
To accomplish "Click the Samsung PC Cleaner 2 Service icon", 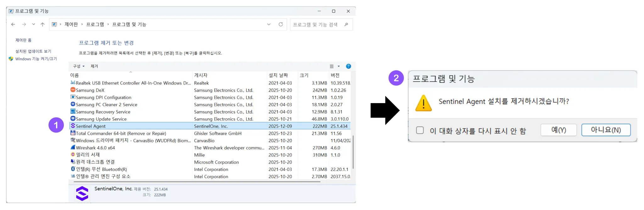I will [x=73, y=104].
